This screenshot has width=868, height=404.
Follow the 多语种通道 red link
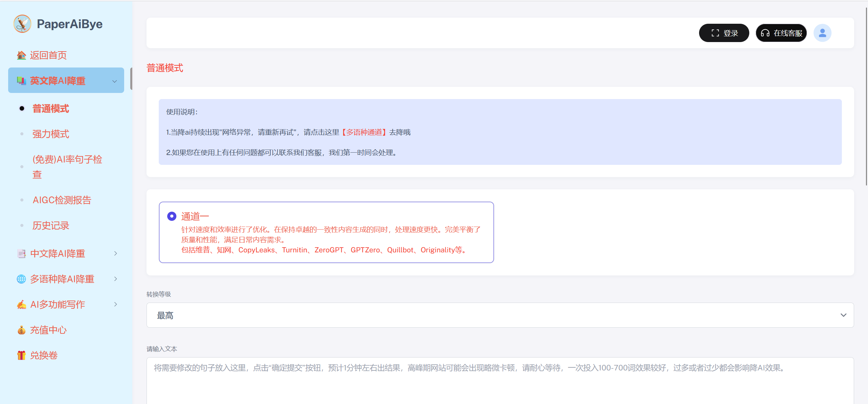click(364, 132)
